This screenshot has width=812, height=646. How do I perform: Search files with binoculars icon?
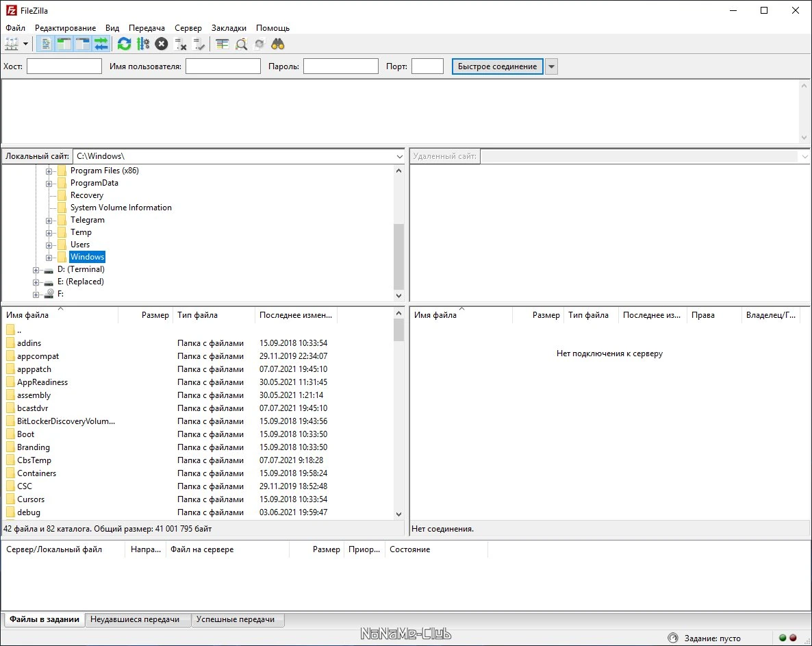(x=278, y=44)
